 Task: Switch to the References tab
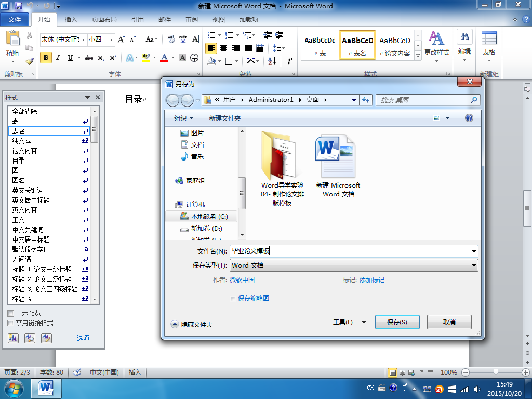137,20
